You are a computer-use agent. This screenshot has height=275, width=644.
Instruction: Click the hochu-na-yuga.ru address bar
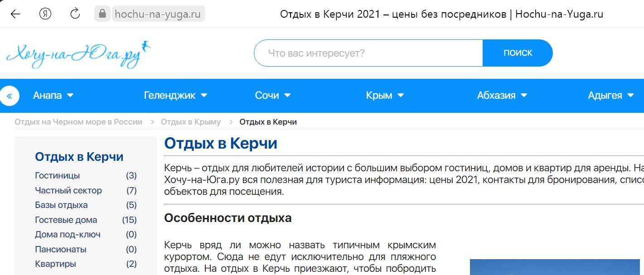click(158, 14)
